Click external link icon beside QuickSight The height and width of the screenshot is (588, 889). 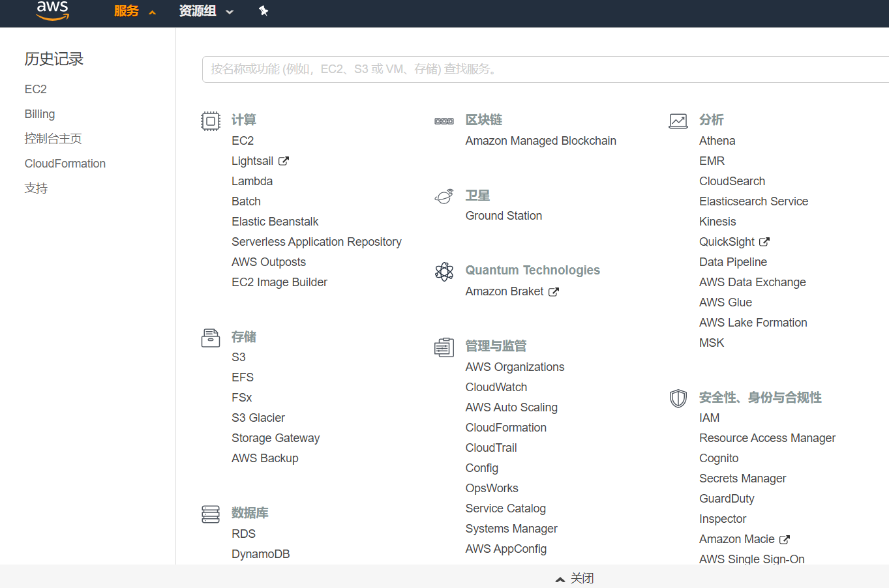(x=764, y=242)
